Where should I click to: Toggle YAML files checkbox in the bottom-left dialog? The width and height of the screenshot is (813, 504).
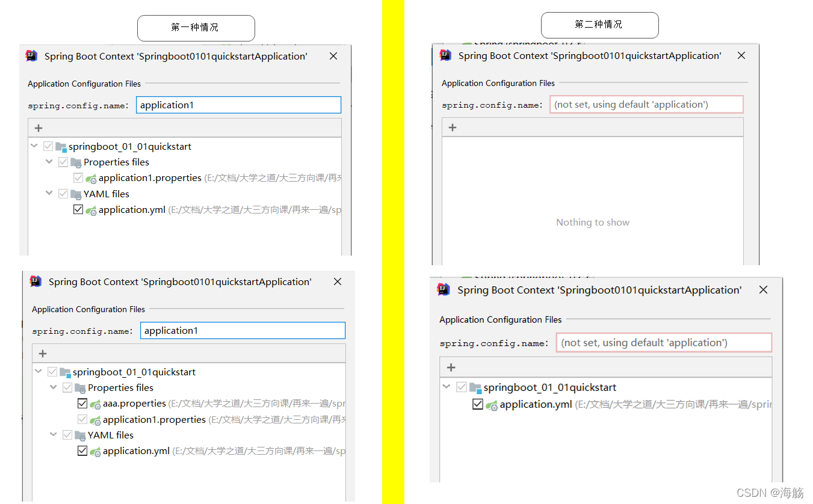pos(67,435)
